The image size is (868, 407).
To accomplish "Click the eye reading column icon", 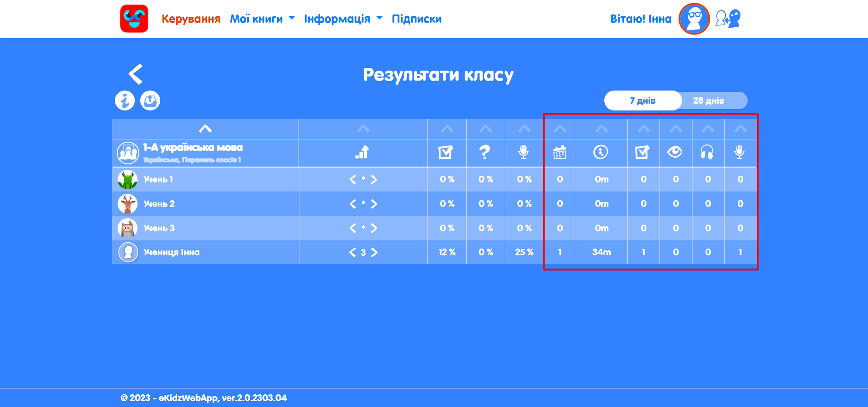I will (x=675, y=152).
